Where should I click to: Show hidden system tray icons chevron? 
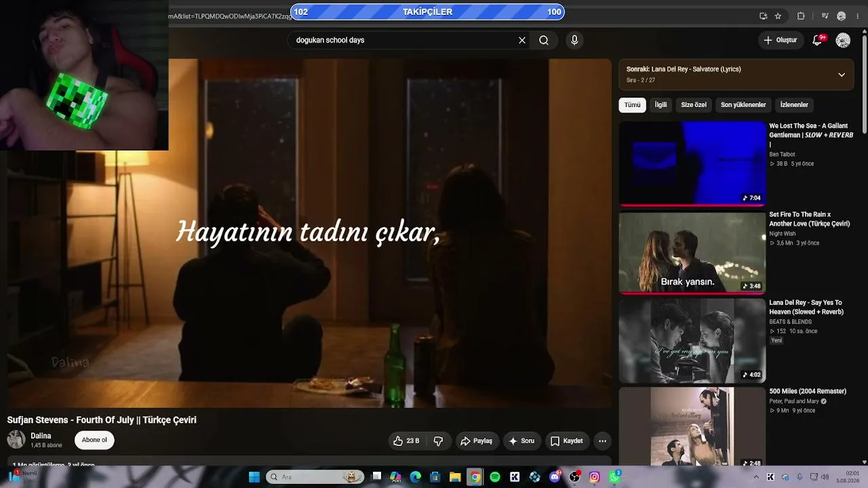[756, 477]
